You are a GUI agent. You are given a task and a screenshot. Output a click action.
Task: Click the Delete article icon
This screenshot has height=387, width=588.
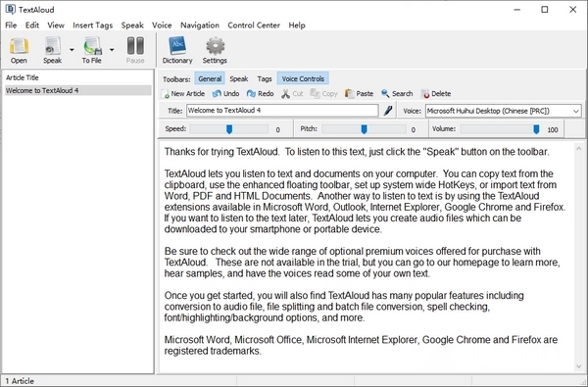click(x=425, y=94)
